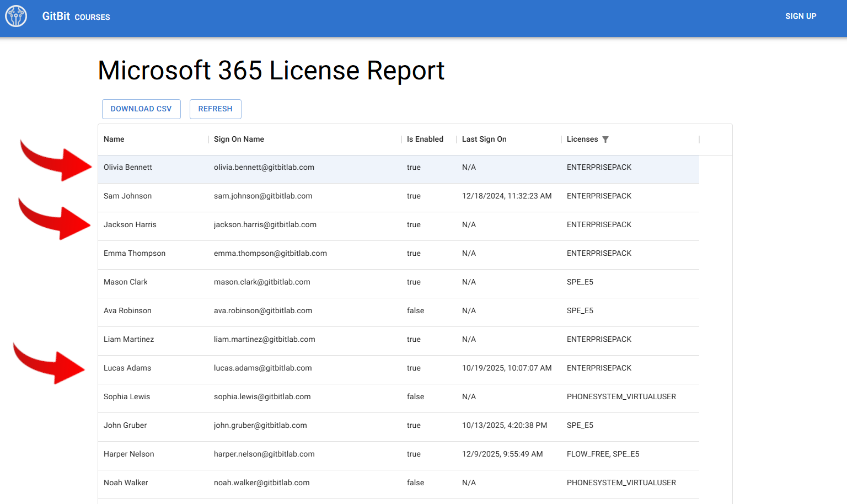This screenshot has height=504, width=847.
Task: Open the filter icon on the Licenses column
Action: tap(605, 139)
